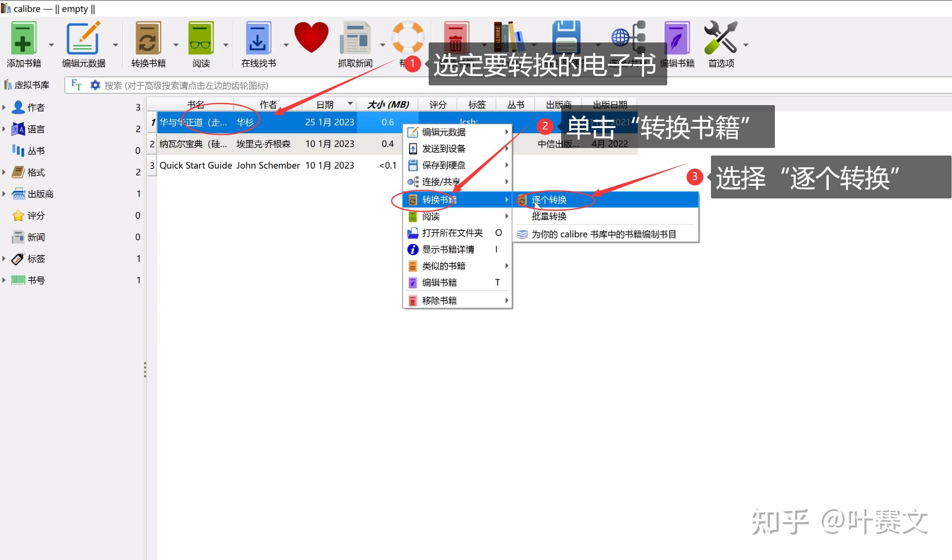Sort by Size (MB) column header
Viewport: 952px width, 560px height.
tap(387, 104)
